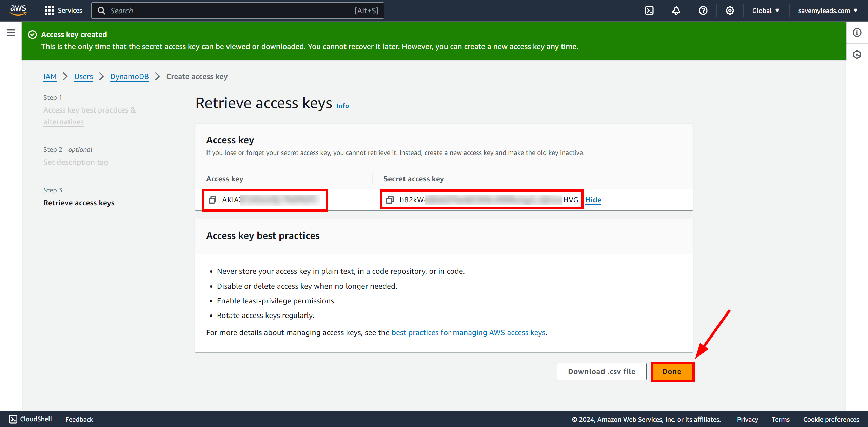868x427 pixels.
Task: Open Step 1 Access key best practices
Action: pyautogui.click(x=90, y=116)
